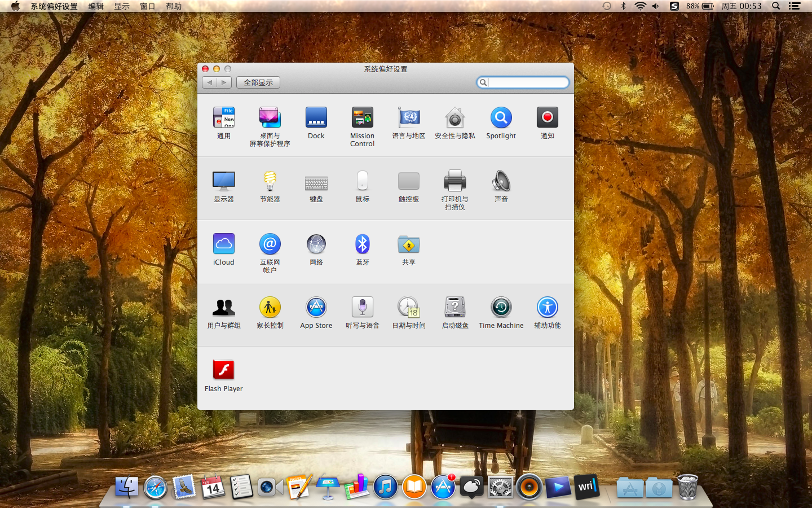Open the 窗口 menu
The image size is (812, 508).
click(x=148, y=6)
